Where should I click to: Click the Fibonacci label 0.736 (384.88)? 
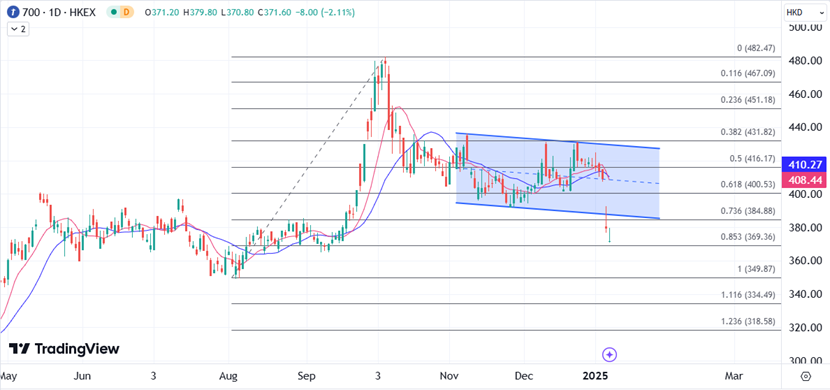click(747, 211)
